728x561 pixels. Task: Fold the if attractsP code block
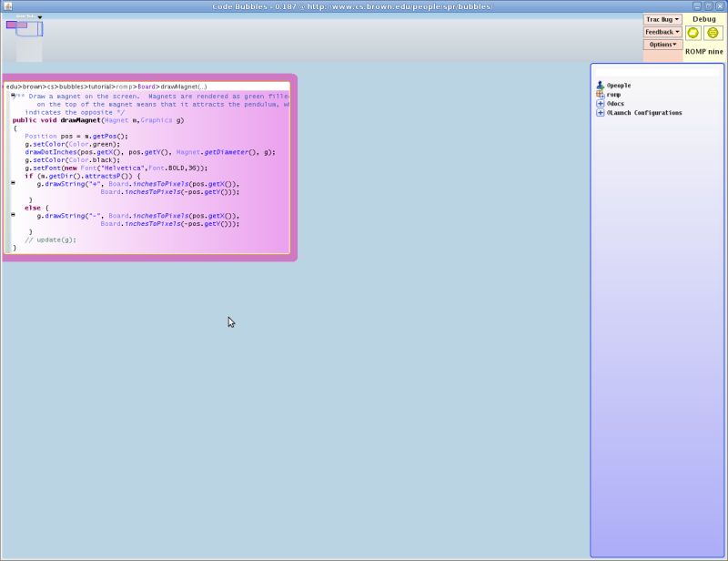click(13, 183)
